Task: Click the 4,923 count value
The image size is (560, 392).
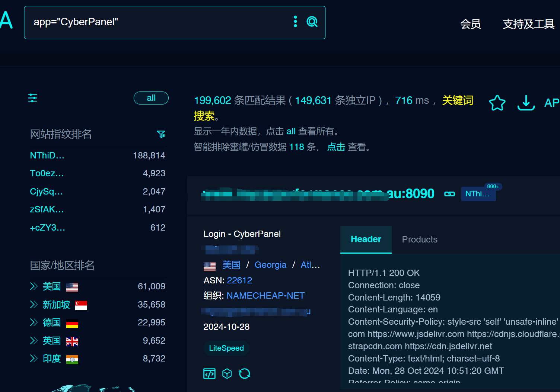Action: click(154, 173)
